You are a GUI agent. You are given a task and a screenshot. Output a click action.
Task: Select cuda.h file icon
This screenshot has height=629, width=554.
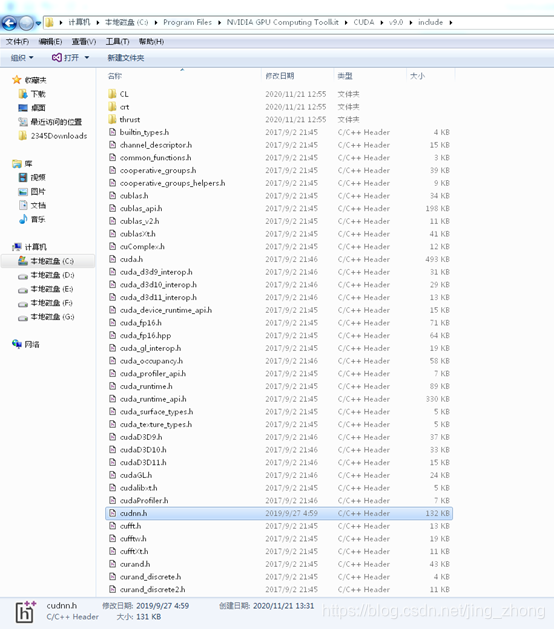pos(113,259)
